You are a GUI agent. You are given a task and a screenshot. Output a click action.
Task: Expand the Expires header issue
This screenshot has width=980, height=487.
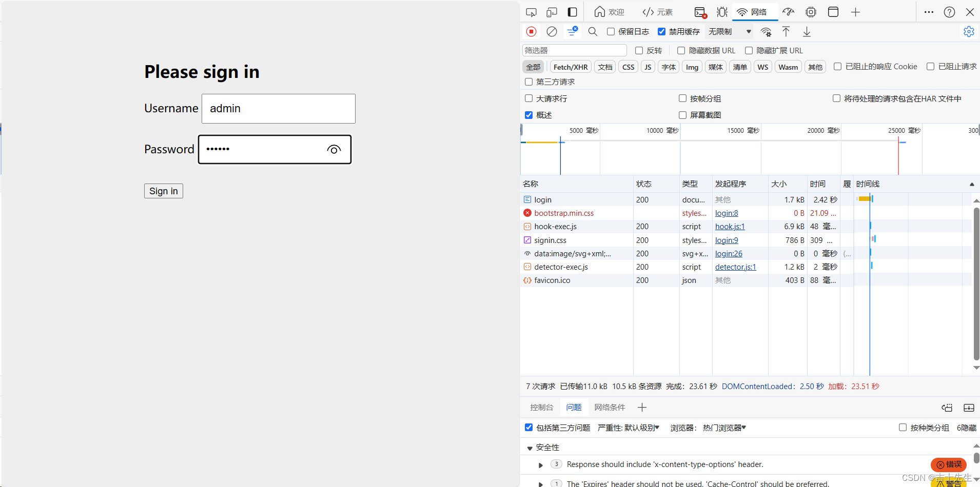click(540, 483)
